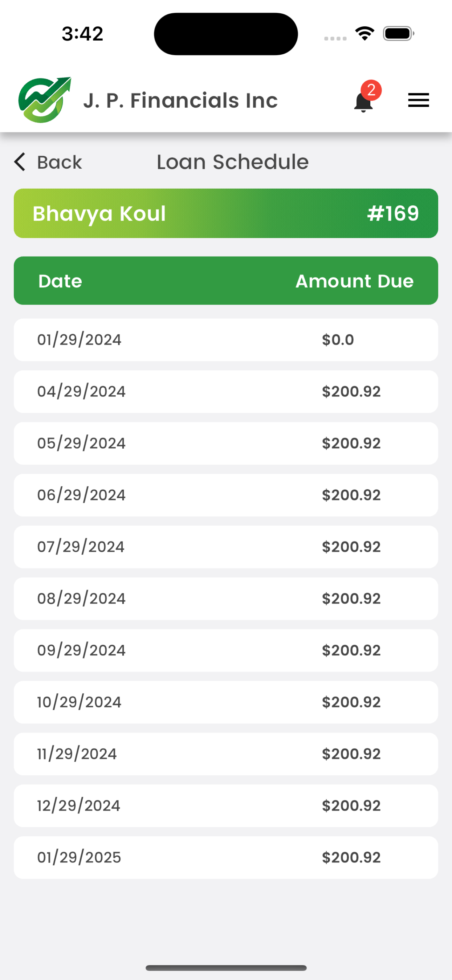This screenshot has width=452, height=980.
Task: Go back via the Back label
Action: click(x=59, y=162)
